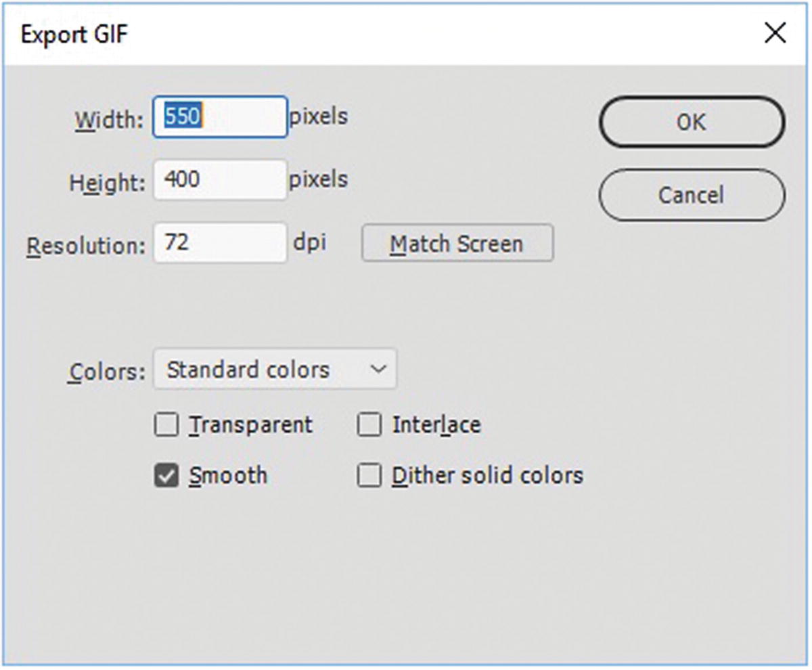This screenshot has height=670, width=812.
Task: Turn on the Interlace option
Action: click(x=369, y=426)
